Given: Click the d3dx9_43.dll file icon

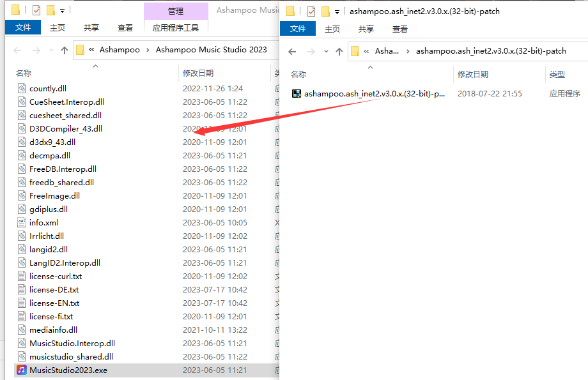Looking at the screenshot, I should (22, 142).
